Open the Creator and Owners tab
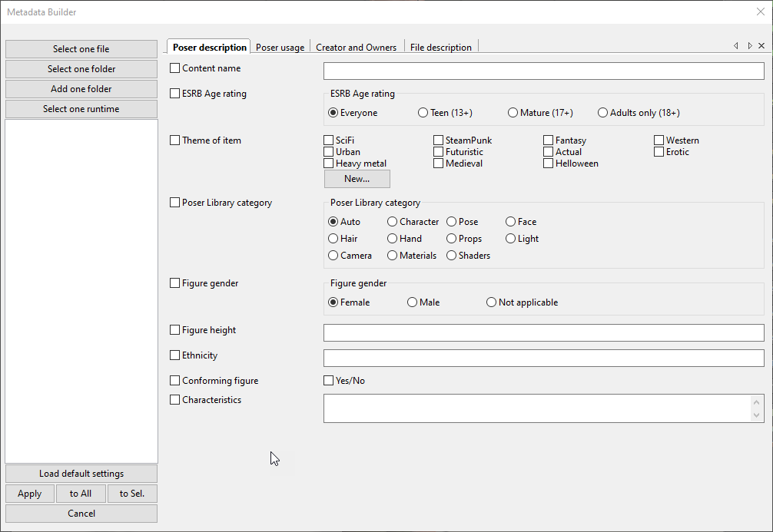This screenshot has width=773, height=532. click(x=357, y=48)
